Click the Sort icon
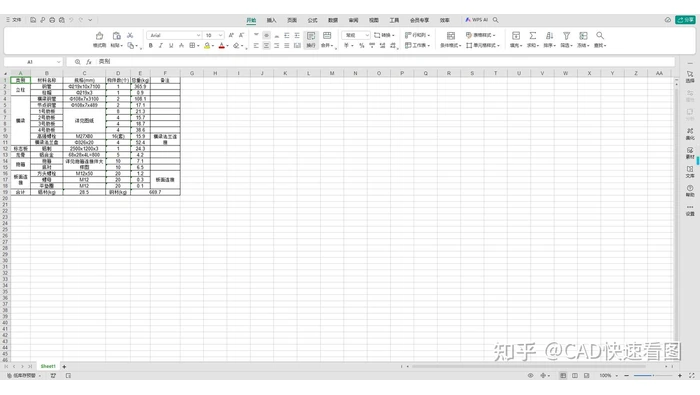 click(550, 36)
